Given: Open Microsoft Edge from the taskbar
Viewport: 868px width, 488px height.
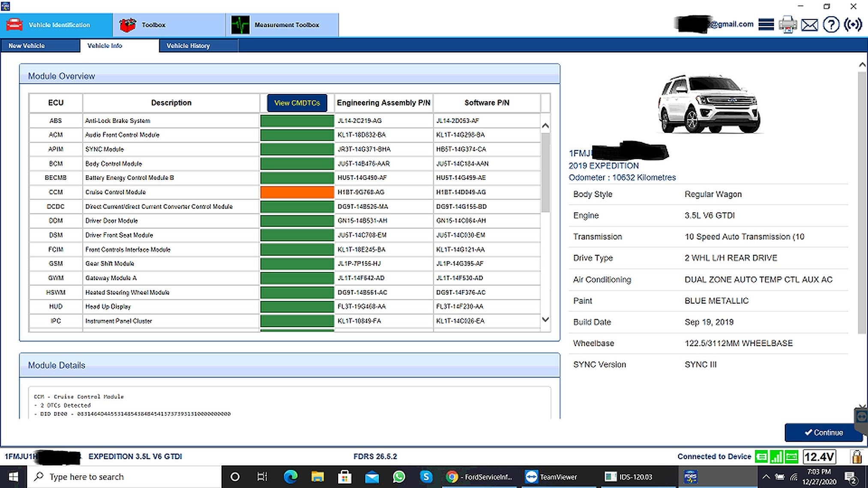Looking at the screenshot, I should 290,477.
